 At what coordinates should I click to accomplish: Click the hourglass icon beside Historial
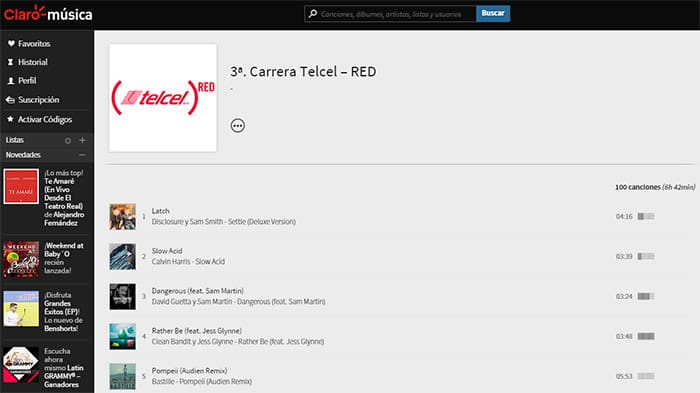(11, 62)
